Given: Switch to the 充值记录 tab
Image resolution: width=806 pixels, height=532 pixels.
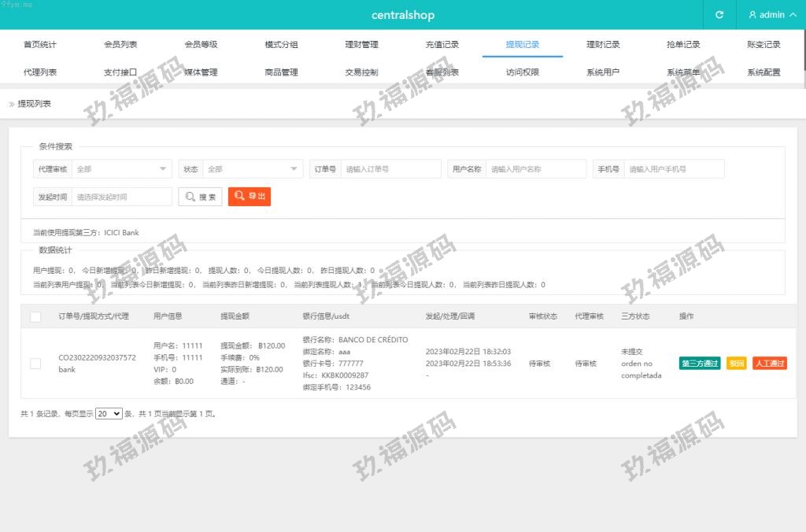Looking at the screenshot, I should coord(442,45).
